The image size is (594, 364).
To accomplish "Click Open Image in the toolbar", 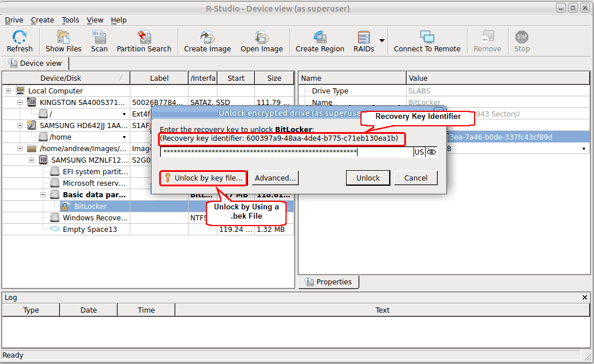I will [x=261, y=37].
